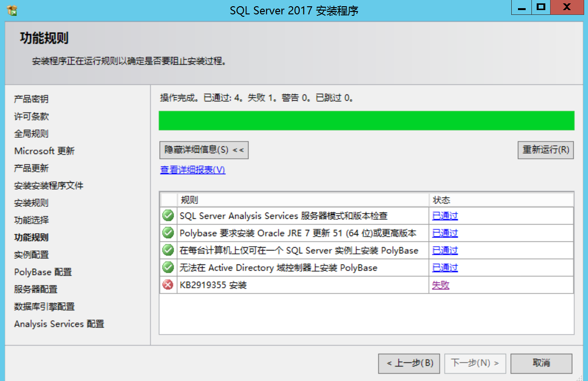The width and height of the screenshot is (588, 381).
Task: Click rule text 无法在 Active Directory 域控制器上安装 PolyBase
Action: tap(278, 268)
